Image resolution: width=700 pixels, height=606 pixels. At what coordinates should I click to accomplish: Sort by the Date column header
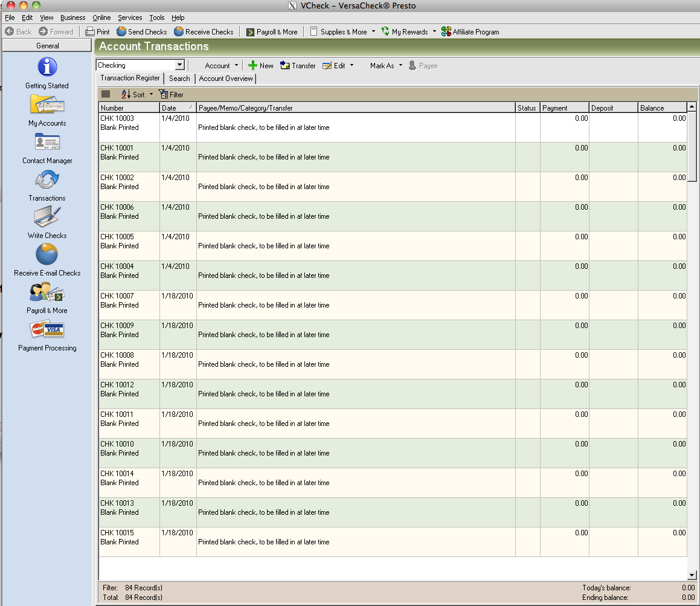pyautogui.click(x=178, y=108)
